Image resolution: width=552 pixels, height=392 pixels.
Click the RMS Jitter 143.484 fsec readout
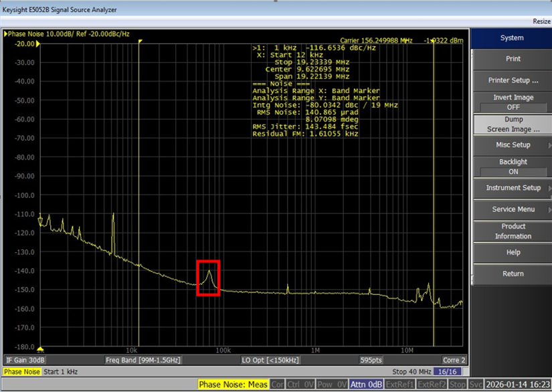tap(305, 126)
